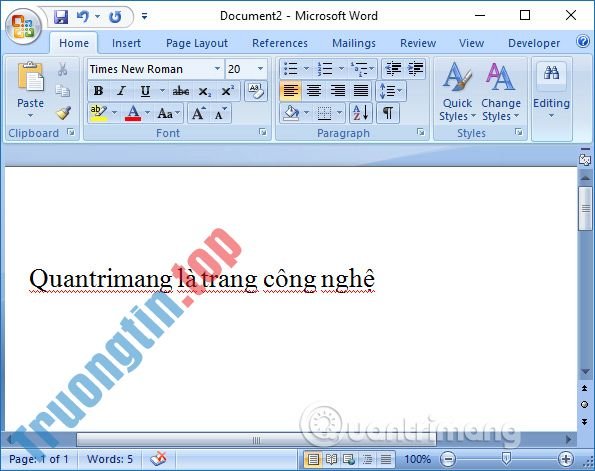Click the zoom slider handle
This screenshot has height=471, width=595.
pyautogui.click(x=506, y=458)
